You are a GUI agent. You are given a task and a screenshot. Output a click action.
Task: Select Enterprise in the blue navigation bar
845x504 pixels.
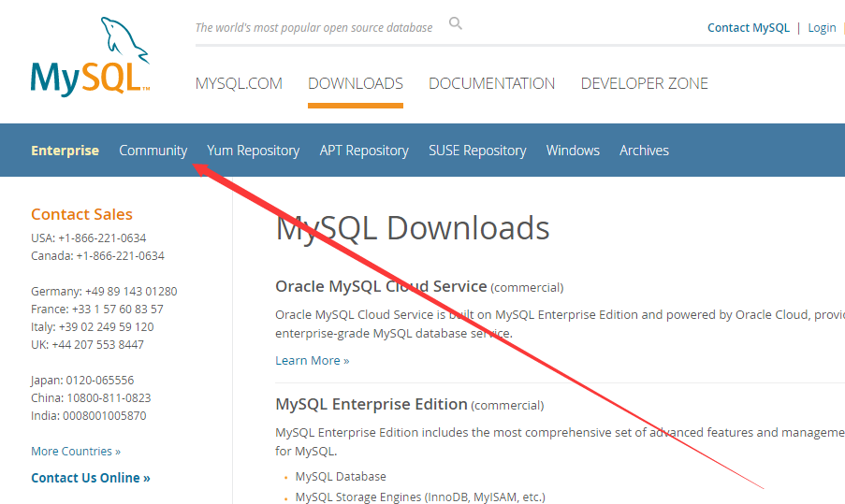tap(65, 151)
